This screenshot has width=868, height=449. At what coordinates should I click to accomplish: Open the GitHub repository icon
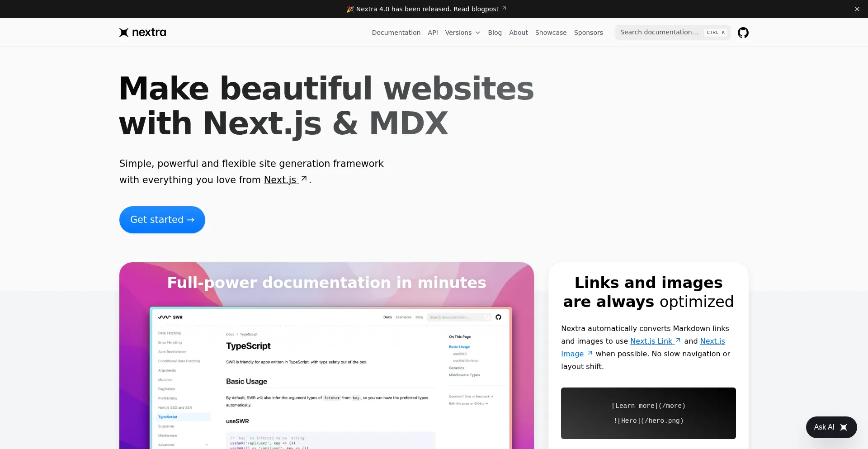click(x=743, y=33)
